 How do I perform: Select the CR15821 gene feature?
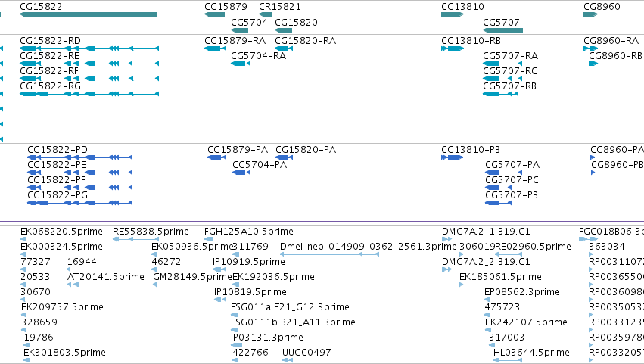[266, 14]
